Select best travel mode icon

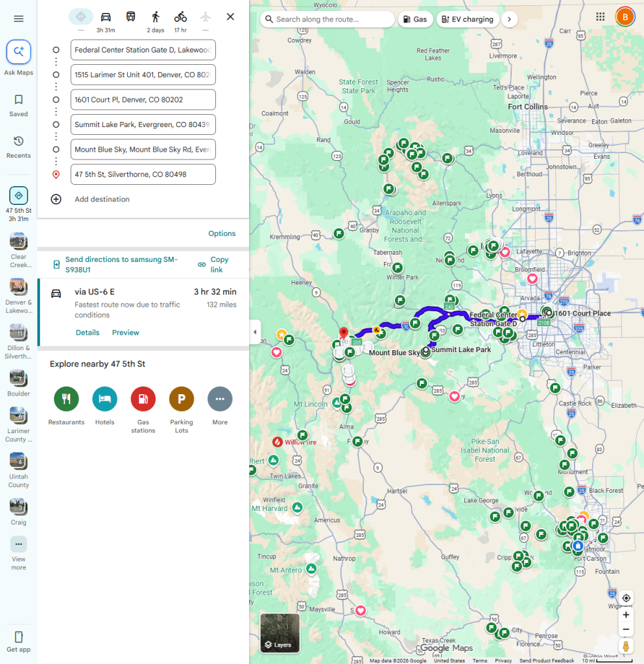81,17
